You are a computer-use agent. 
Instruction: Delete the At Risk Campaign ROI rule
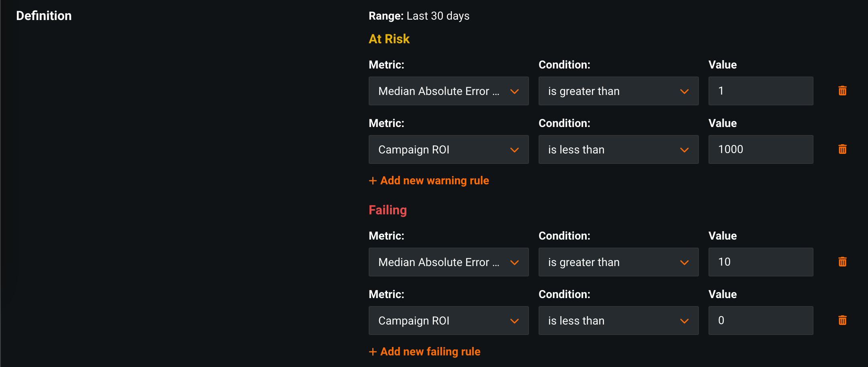[842, 149]
